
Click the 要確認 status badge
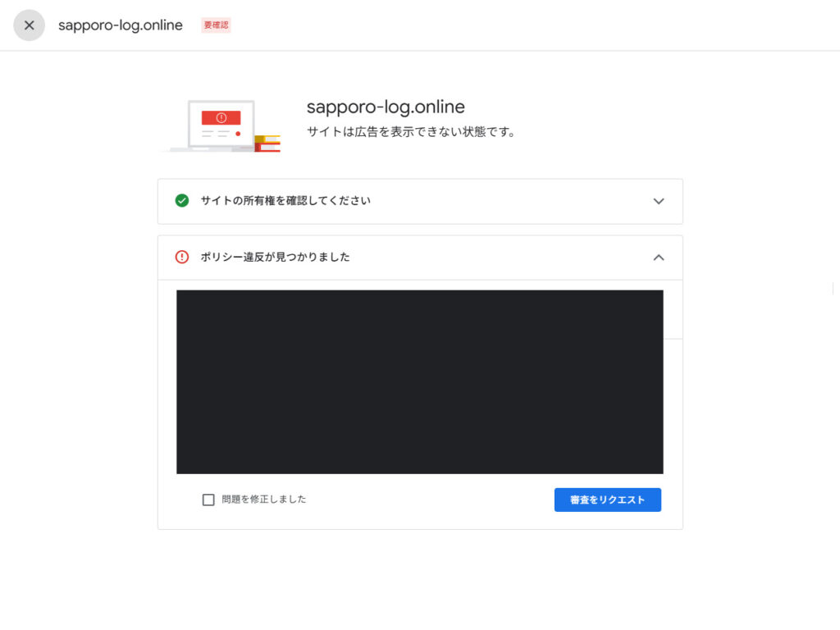[x=216, y=25]
